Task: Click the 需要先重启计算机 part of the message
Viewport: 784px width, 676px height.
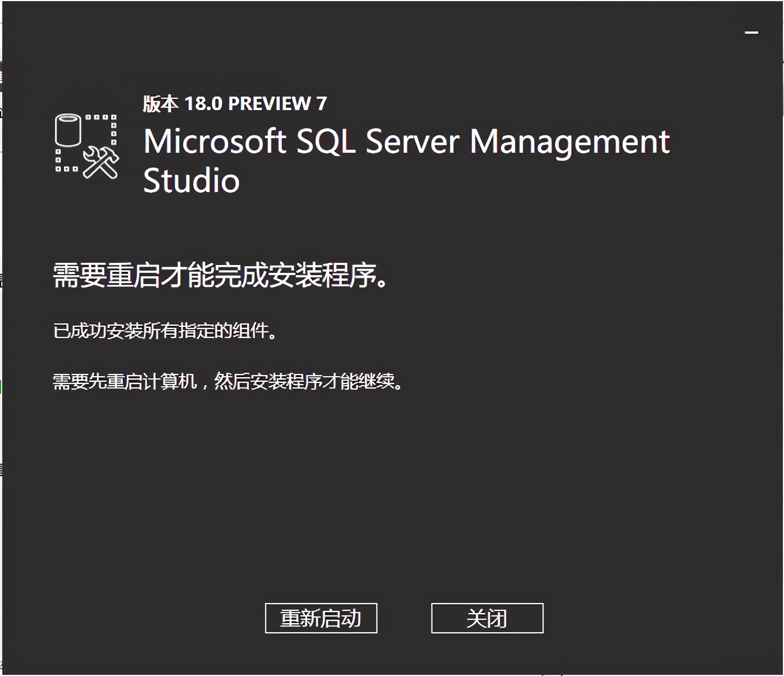Action: pos(125,382)
